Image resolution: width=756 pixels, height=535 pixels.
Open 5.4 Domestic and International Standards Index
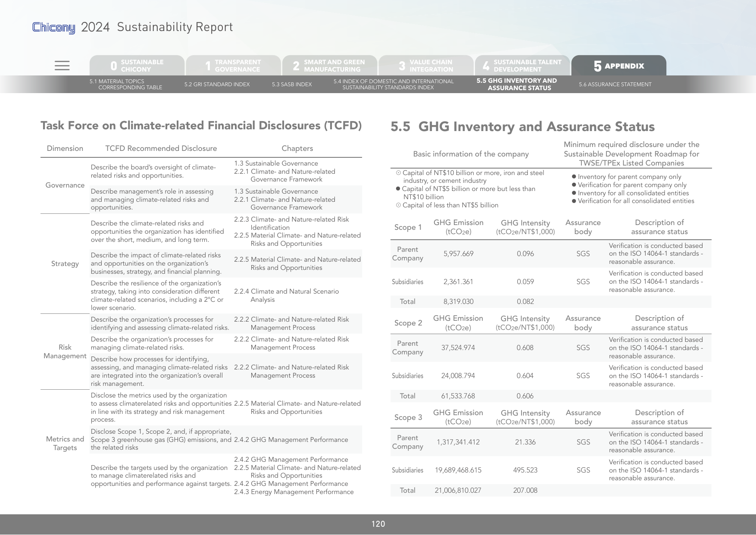tap(394, 84)
